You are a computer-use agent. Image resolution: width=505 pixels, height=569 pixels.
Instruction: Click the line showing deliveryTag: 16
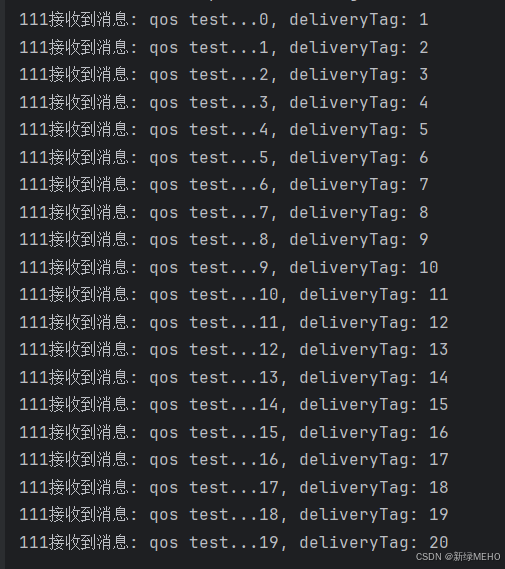coord(234,432)
